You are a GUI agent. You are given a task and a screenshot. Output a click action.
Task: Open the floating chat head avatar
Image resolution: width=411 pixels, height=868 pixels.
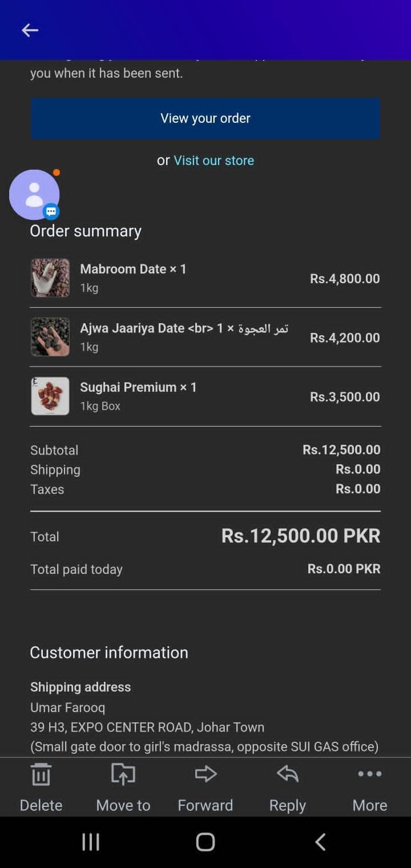coord(34,195)
